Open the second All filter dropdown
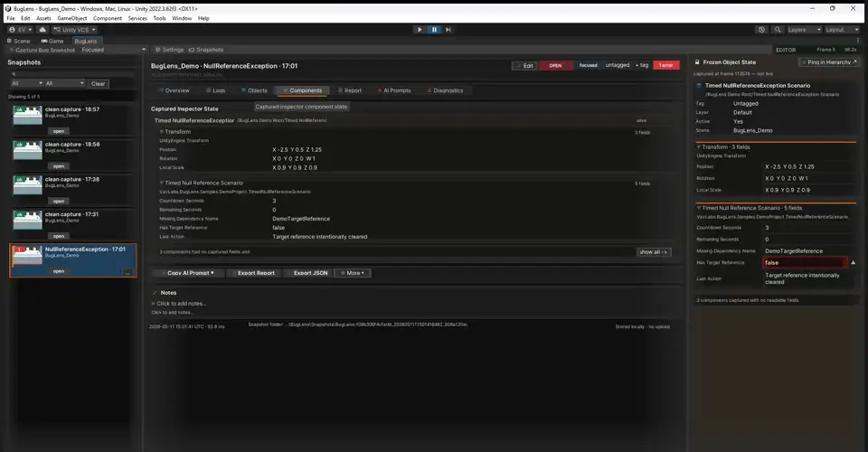 click(x=64, y=83)
